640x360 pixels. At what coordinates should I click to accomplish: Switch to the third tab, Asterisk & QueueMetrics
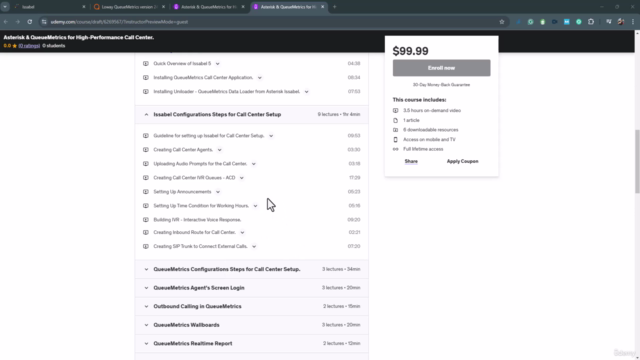click(x=209, y=7)
